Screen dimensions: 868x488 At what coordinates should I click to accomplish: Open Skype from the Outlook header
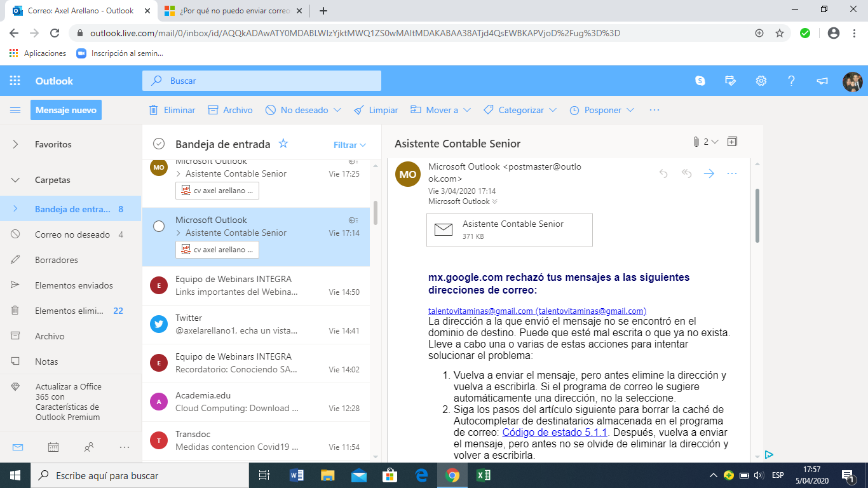700,81
